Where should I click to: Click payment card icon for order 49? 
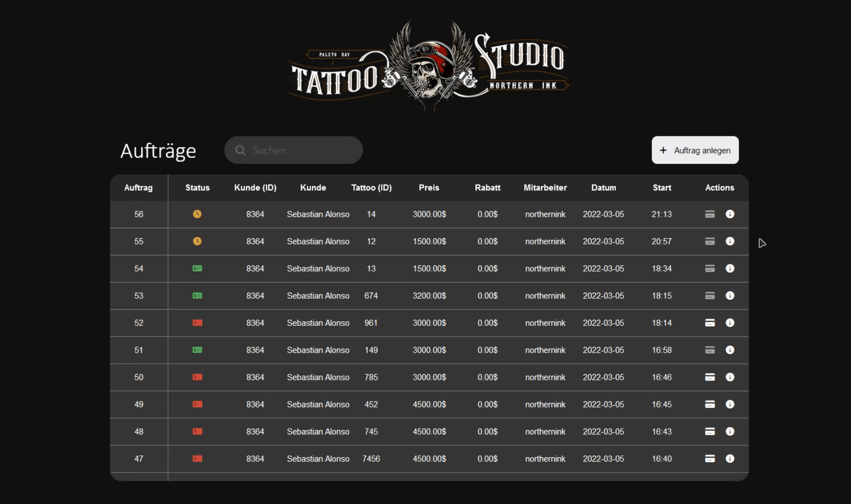click(x=710, y=404)
